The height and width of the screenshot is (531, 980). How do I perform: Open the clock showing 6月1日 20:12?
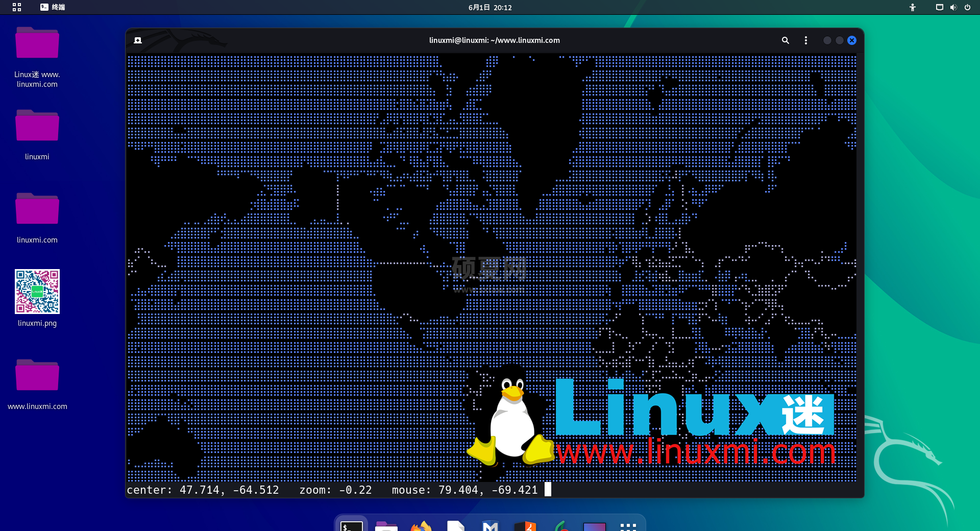[490, 7]
